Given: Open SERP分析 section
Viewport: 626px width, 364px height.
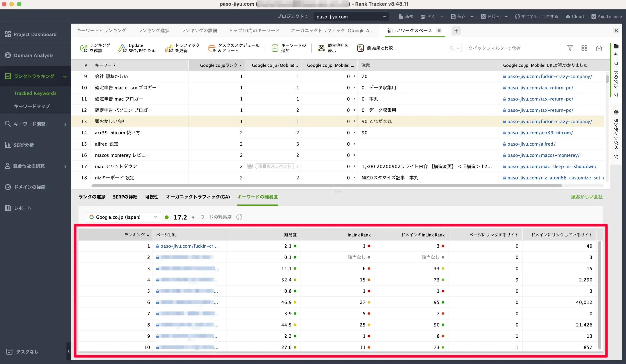Looking at the screenshot, I should 19,145.
